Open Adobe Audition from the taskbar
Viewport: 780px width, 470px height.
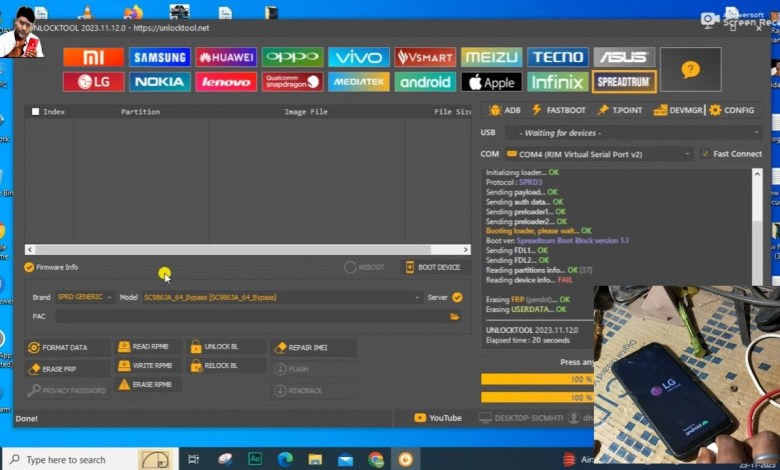click(255, 459)
